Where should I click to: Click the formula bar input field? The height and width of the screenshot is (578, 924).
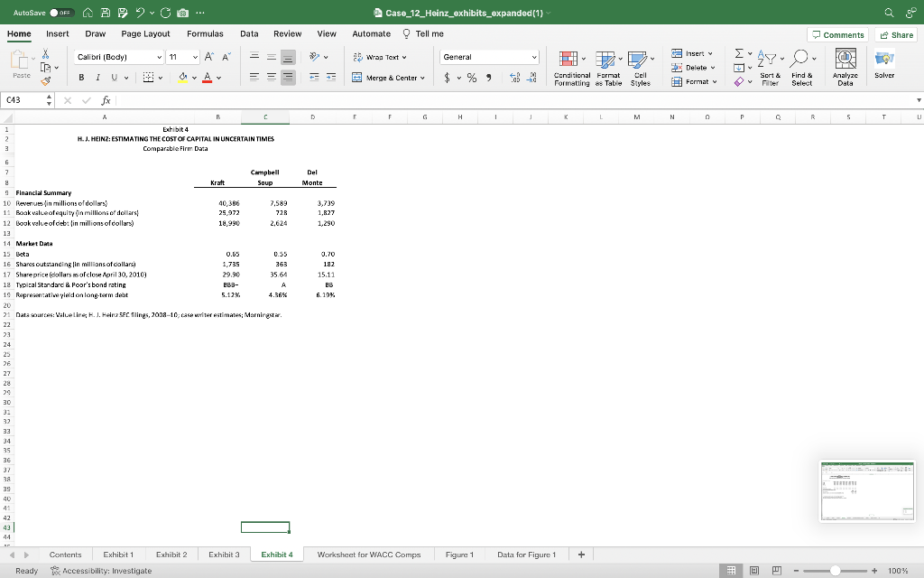click(496, 101)
